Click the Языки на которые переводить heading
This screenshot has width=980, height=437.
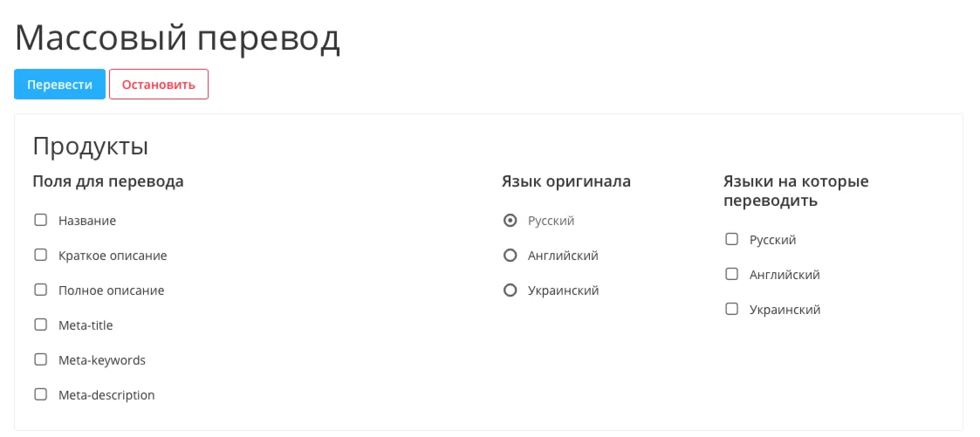(x=795, y=191)
